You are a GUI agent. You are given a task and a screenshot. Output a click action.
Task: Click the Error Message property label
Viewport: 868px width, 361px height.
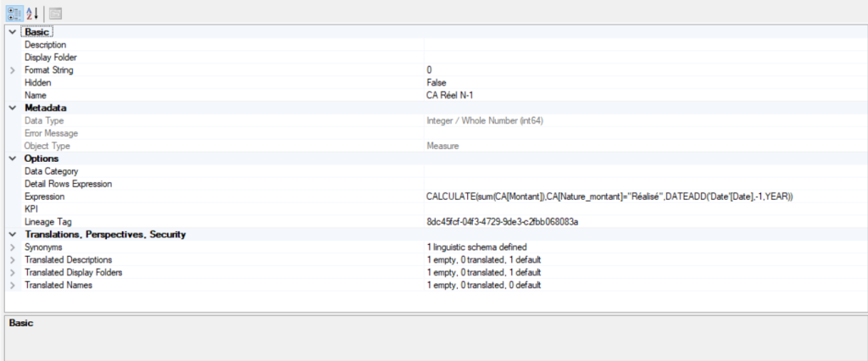[x=51, y=133]
